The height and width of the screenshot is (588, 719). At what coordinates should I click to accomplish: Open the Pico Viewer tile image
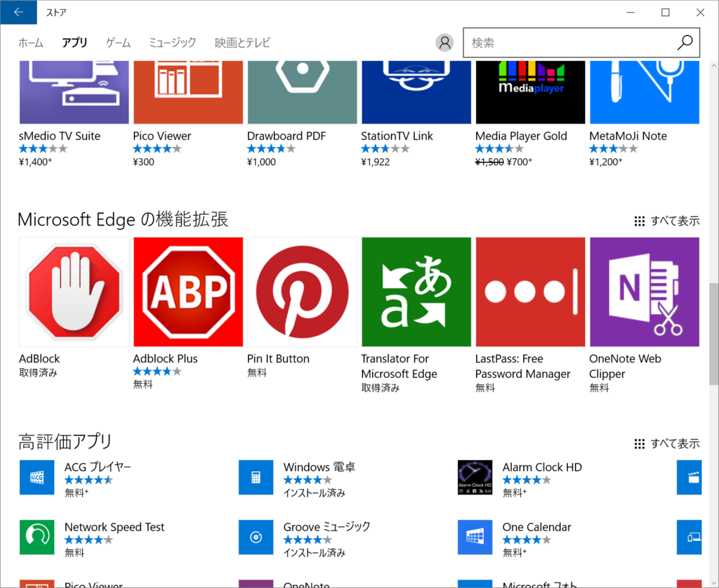[x=188, y=92]
